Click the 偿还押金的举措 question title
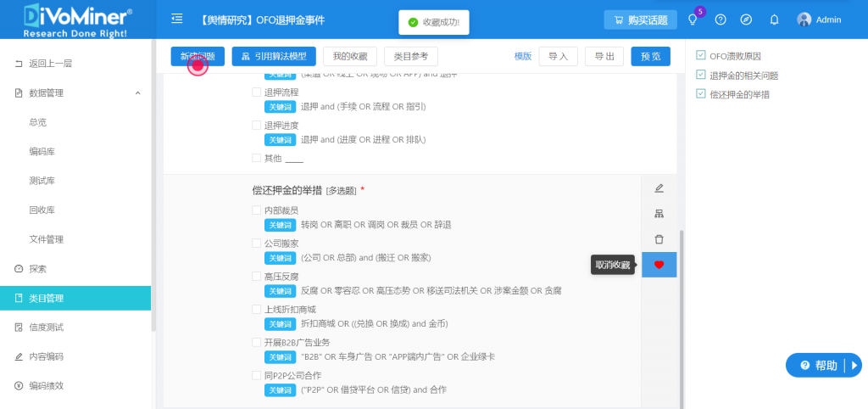Screen dimensions: 868x409 coord(287,191)
